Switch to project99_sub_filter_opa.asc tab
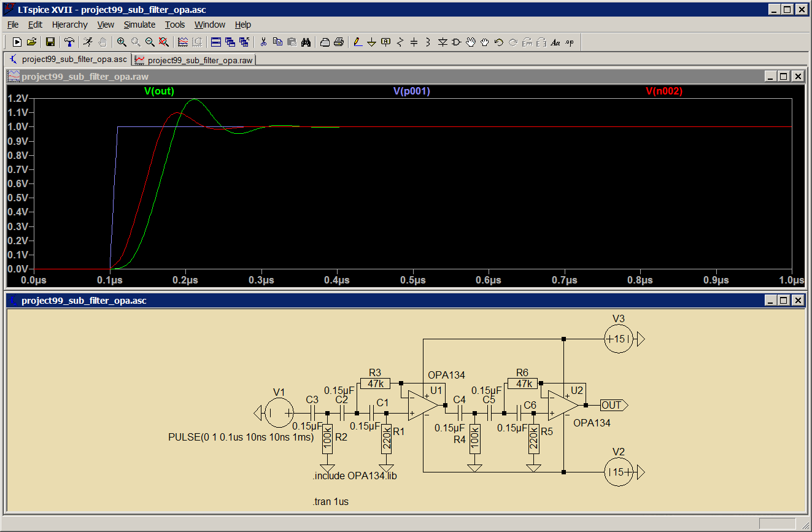This screenshot has width=812, height=532. point(69,60)
